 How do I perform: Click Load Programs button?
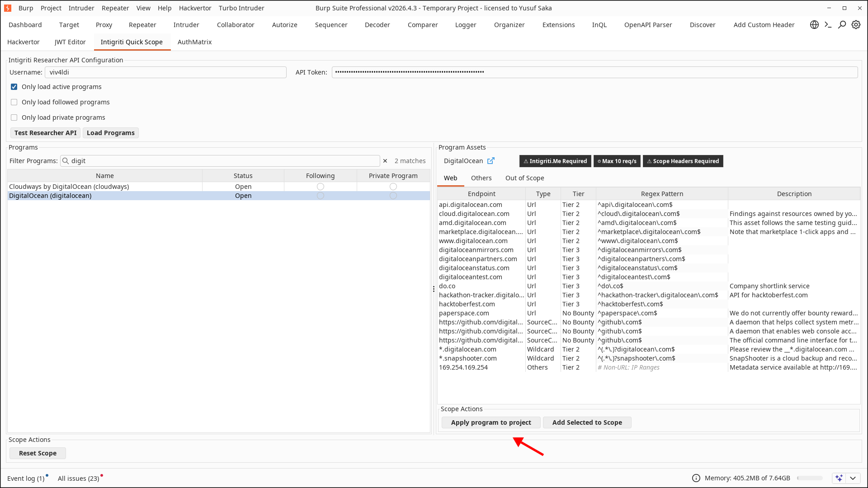pos(111,133)
